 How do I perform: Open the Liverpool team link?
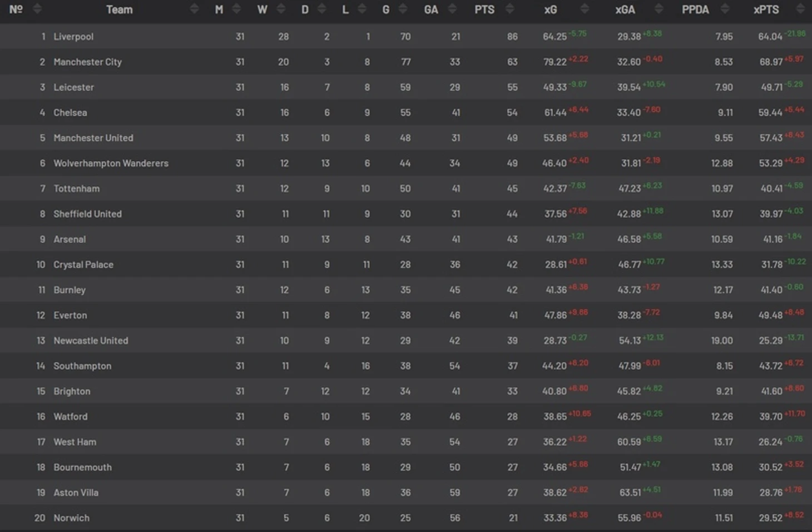[x=73, y=37]
